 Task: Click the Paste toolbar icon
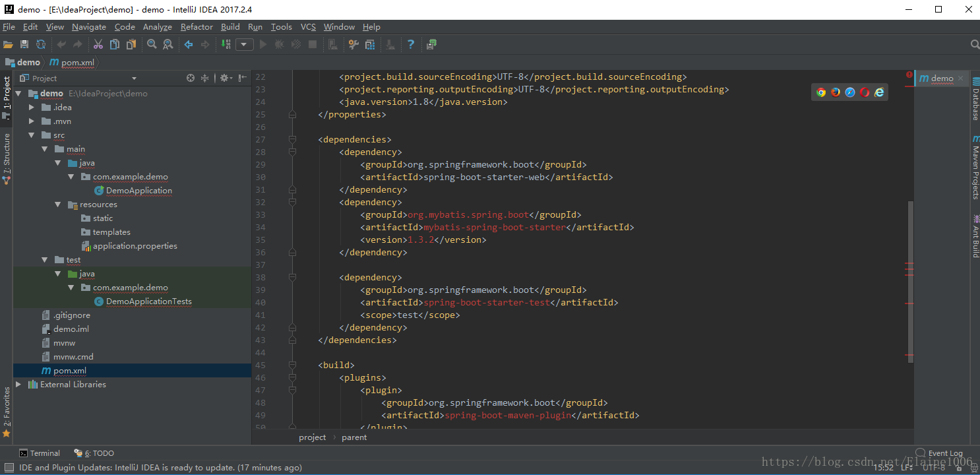[x=131, y=44]
